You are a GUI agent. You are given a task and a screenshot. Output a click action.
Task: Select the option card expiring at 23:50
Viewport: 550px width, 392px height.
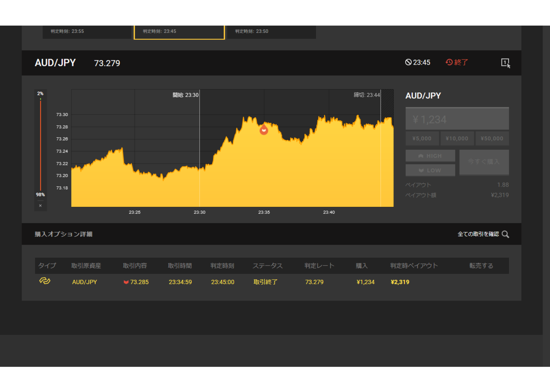coord(271,32)
